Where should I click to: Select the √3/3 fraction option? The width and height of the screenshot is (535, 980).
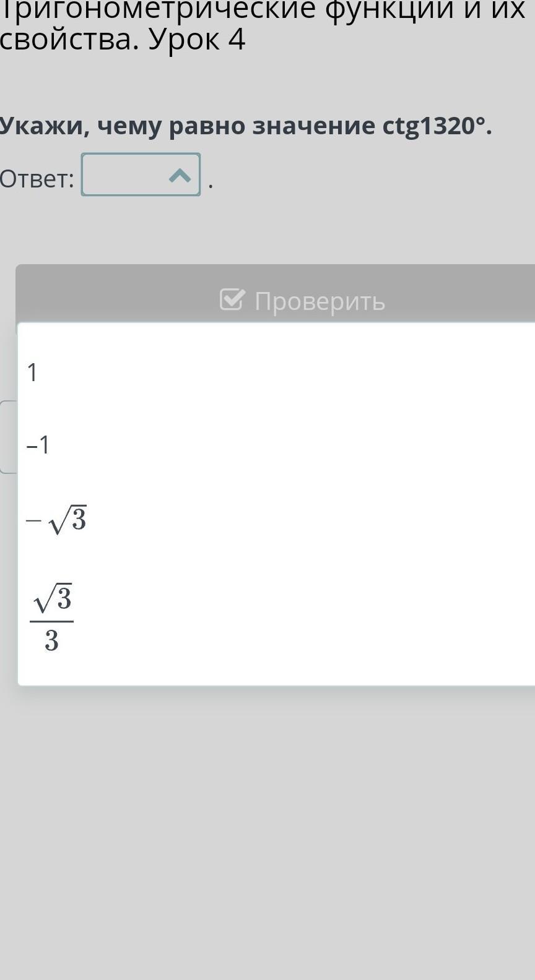pos(276,617)
